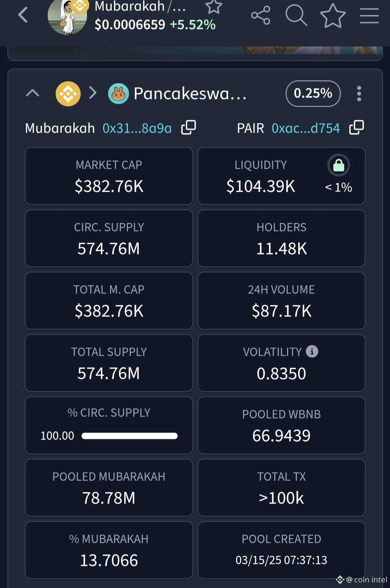Toggle small star next to Mubarakah title
This screenshot has width=390, height=588.
click(213, 6)
